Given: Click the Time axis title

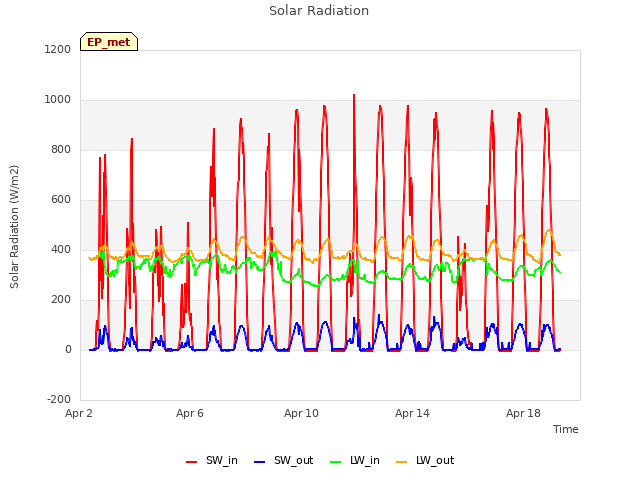Looking at the screenshot, I should click(x=565, y=429).
